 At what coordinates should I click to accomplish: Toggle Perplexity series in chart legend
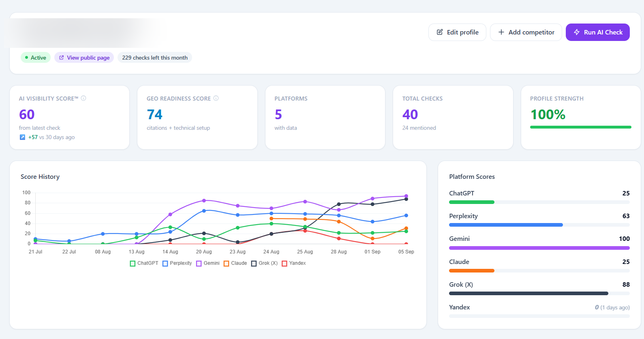[177, 263]
